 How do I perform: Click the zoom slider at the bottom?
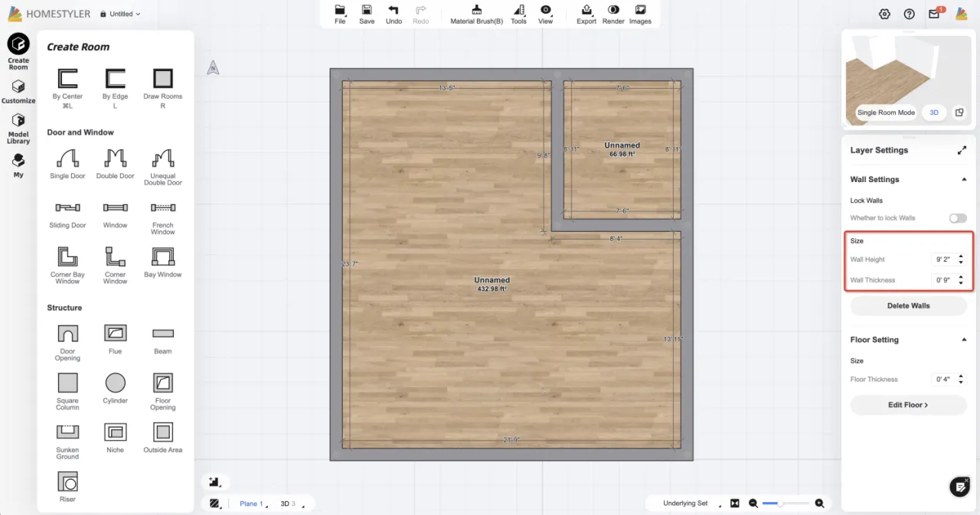(786, 504)
